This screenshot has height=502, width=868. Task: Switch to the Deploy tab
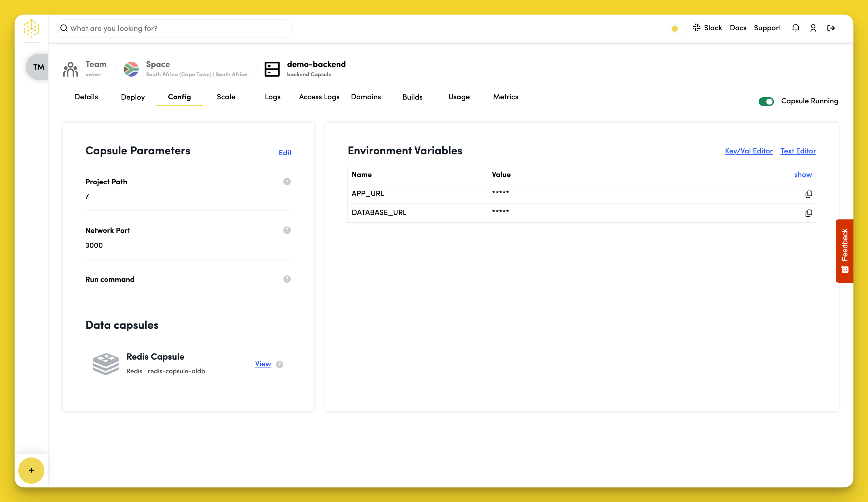tap(133, 97)
